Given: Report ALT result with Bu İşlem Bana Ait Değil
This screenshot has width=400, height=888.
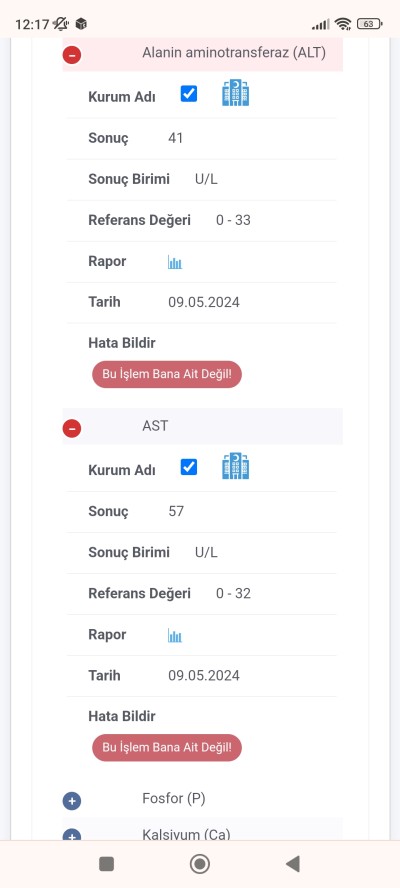Looking at the screenshot, I should point(167,374).
